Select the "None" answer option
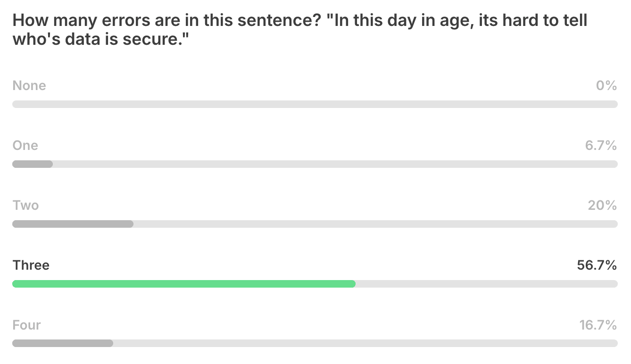Image resolution: width=631 pixels, height=364 pixels. [x=29, y=86]
